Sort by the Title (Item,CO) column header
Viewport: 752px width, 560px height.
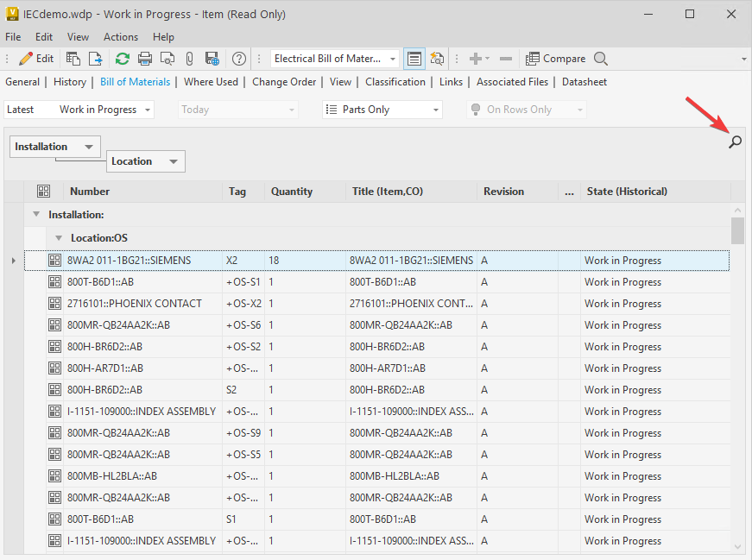click(x=412, y=192)
